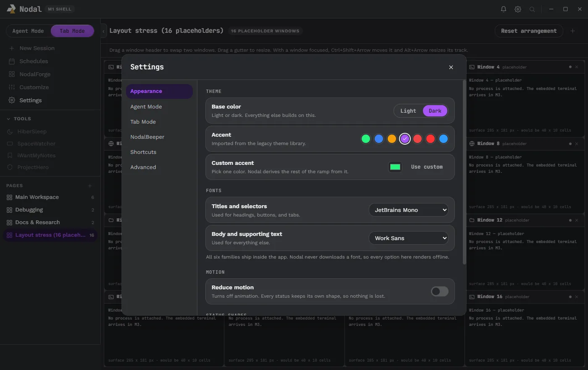Open Agent Mode tab in Settings dialog
This screenshot has width=588, height=370.
159,107
